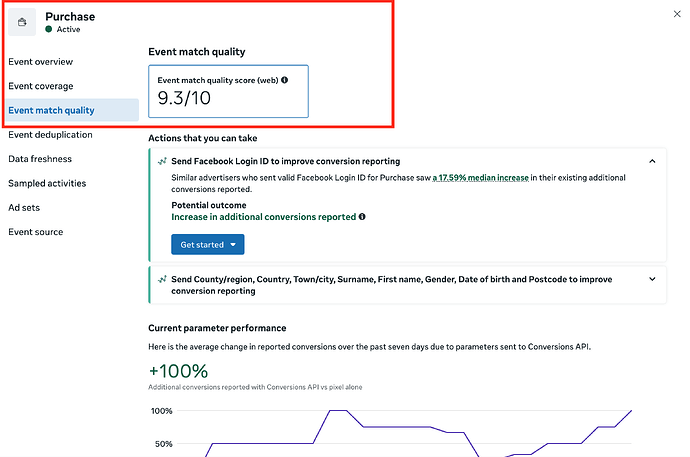Click the Active status label
The height and width of the screenshot is (457, 690).
click(68, 29)
